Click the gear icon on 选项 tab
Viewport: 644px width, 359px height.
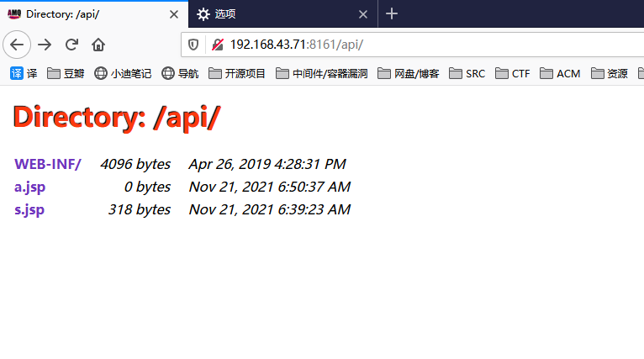pos(203,14)
